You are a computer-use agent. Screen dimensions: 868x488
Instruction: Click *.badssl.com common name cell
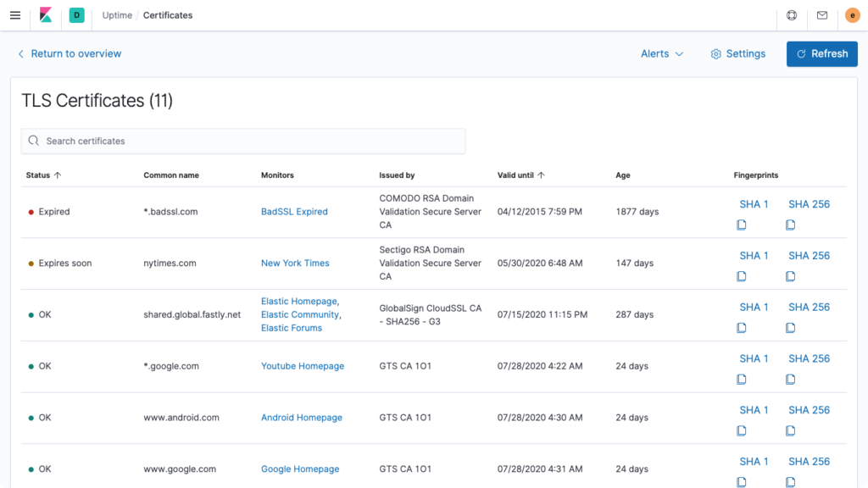(170, 211)
